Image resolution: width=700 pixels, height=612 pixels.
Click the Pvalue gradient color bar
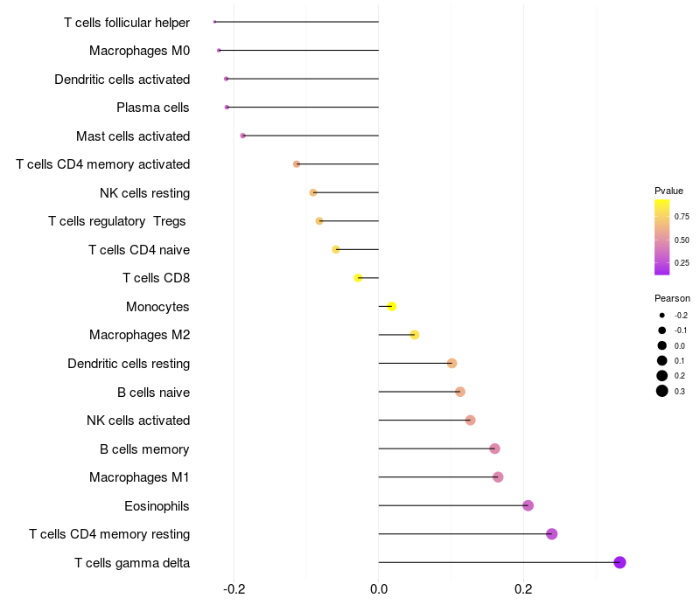[x=661, y=236]
